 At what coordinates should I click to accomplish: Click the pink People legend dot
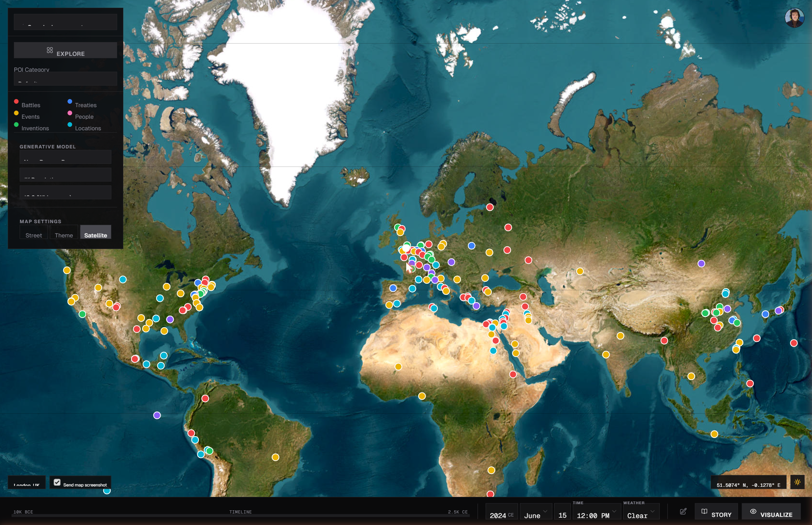pos(70,113)
